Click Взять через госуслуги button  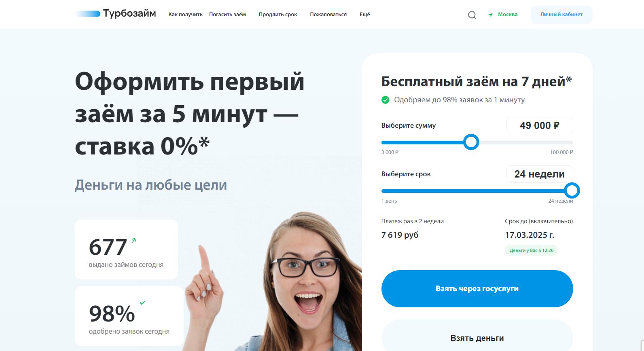click(477, 289)
